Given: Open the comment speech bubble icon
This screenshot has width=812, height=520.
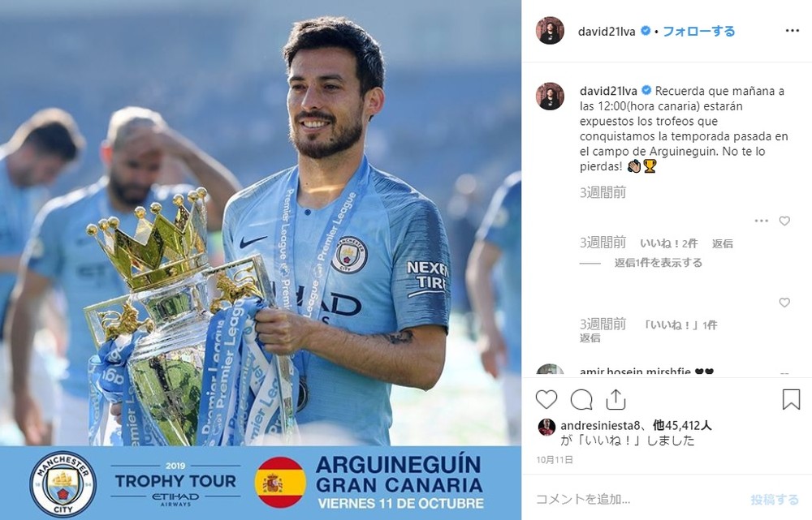Looking at the screenshot, I should (581, 399).
